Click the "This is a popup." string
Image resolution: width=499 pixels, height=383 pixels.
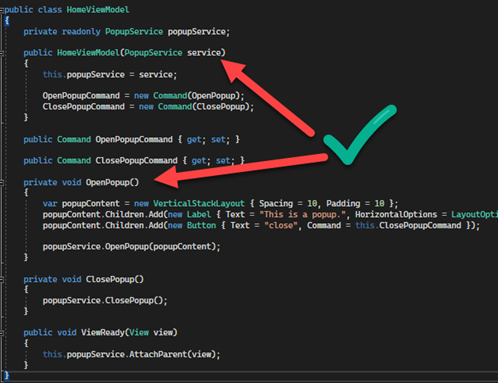click(303, 214)
